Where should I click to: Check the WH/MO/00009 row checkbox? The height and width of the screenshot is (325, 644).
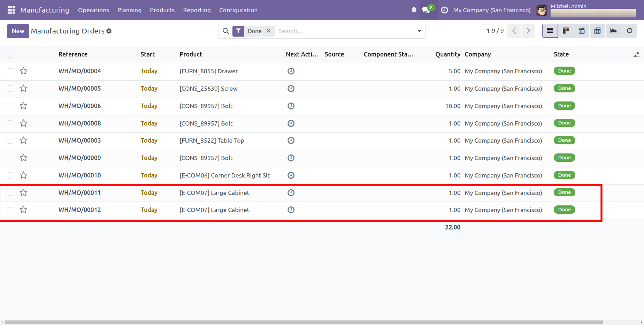tap(10, 158)
